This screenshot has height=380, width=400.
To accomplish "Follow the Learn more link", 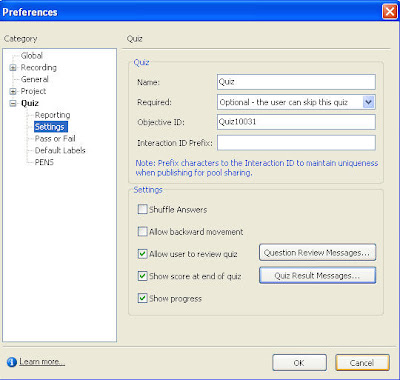I will tap(42, 362).
